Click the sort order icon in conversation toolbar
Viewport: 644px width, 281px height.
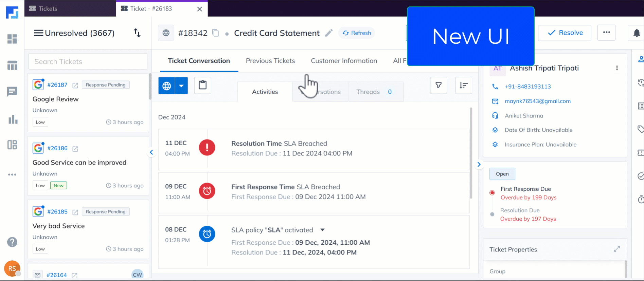(463, 85)
